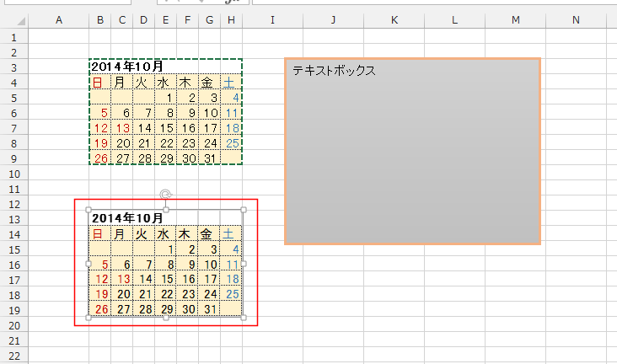617x364 pixels.
Task: Click the top-left resize handle of the picture
Action: pos(89,210)
